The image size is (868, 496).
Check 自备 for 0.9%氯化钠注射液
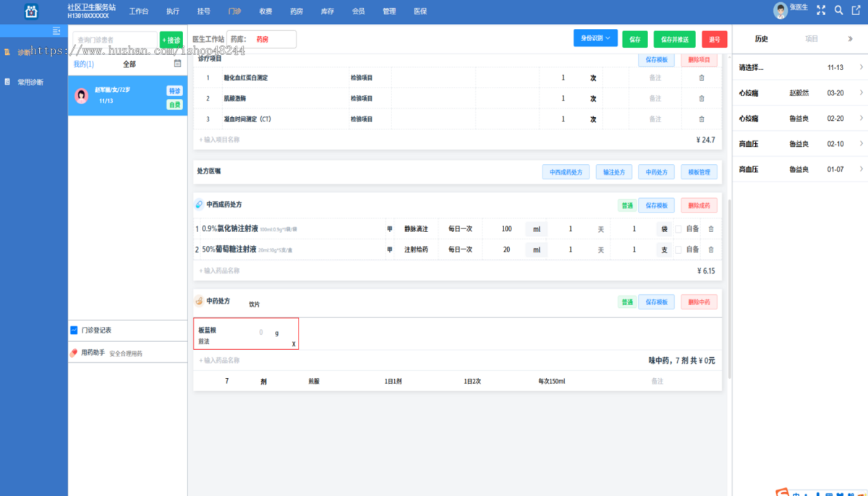pyautogui.click(x=678, y=229)
